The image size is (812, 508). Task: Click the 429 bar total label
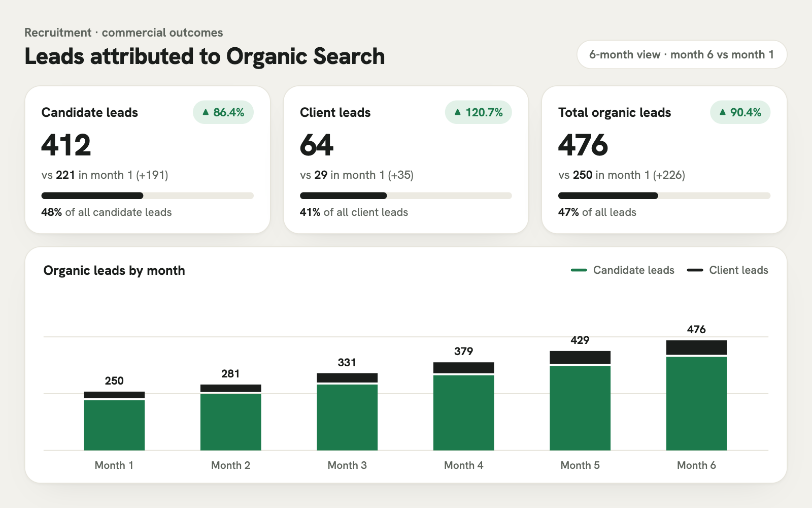(580, 340)
